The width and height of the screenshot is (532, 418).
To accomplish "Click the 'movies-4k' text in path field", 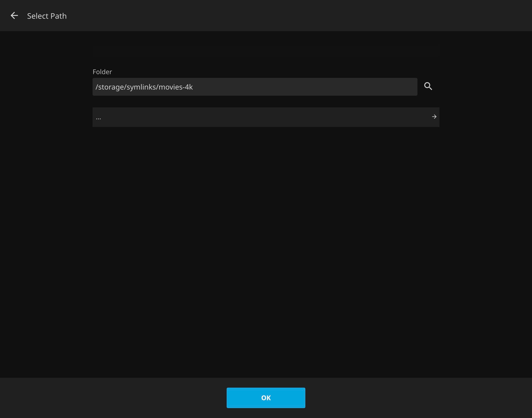I will 176,87.
